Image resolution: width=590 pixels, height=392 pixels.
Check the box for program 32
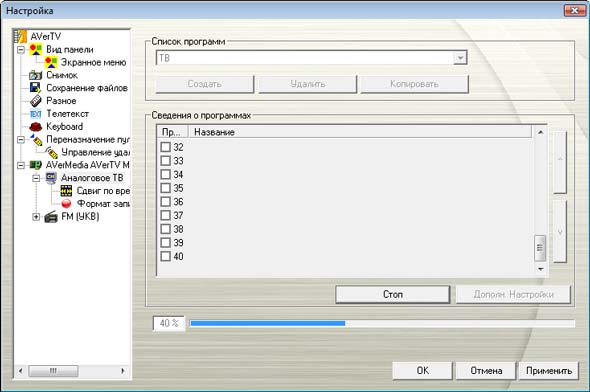click(x=166, y=147)
